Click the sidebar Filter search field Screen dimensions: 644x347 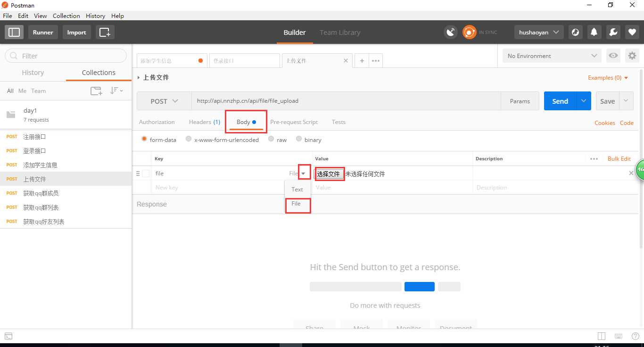tap(66, 56)
